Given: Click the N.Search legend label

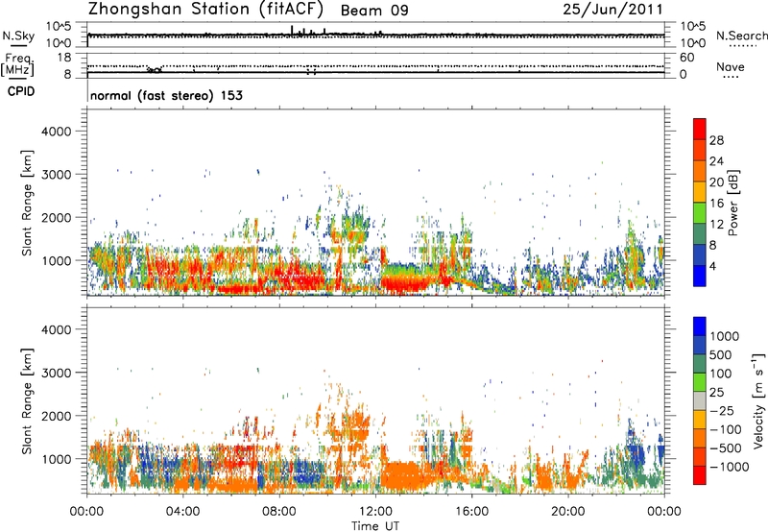Looking at the screenshot, I should [741, 36].
